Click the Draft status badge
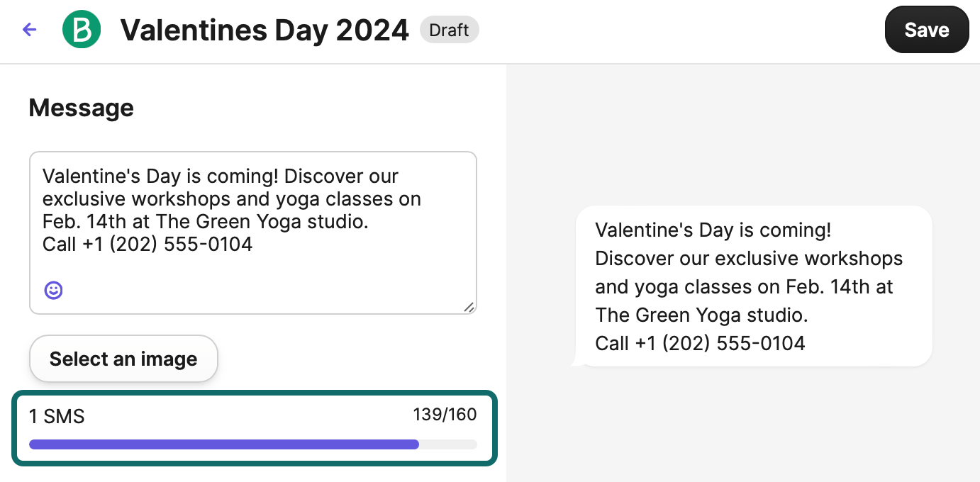This screenshot has height=482, width=980. [449, 30]
